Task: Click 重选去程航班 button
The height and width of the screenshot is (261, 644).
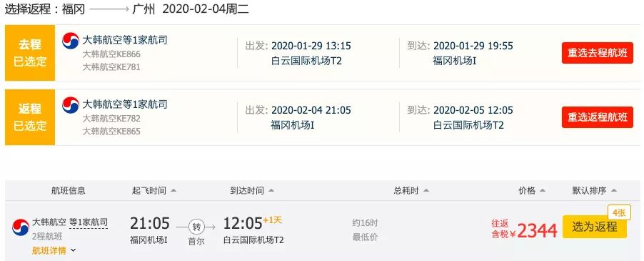Action: click(x=598, y=53)
